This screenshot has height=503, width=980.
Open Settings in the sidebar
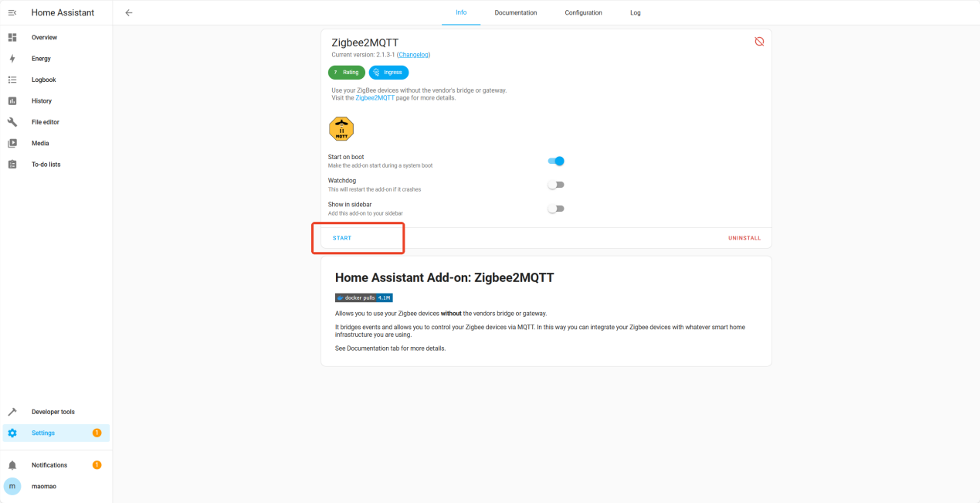[x=56, y=433]
